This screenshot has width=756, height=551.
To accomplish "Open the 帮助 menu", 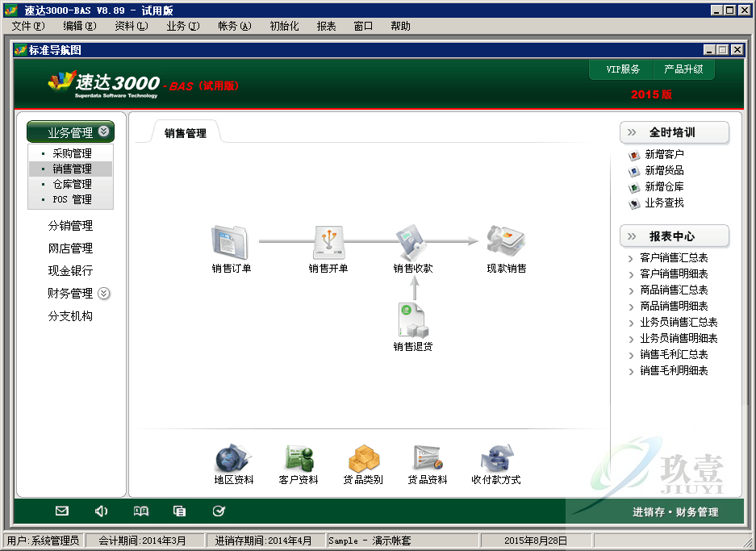I will point(400,26).
